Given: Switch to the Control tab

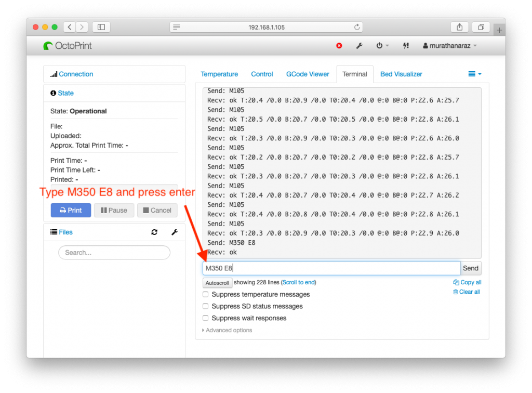Looking at the screenshot, I should click(x=262, y=74).
